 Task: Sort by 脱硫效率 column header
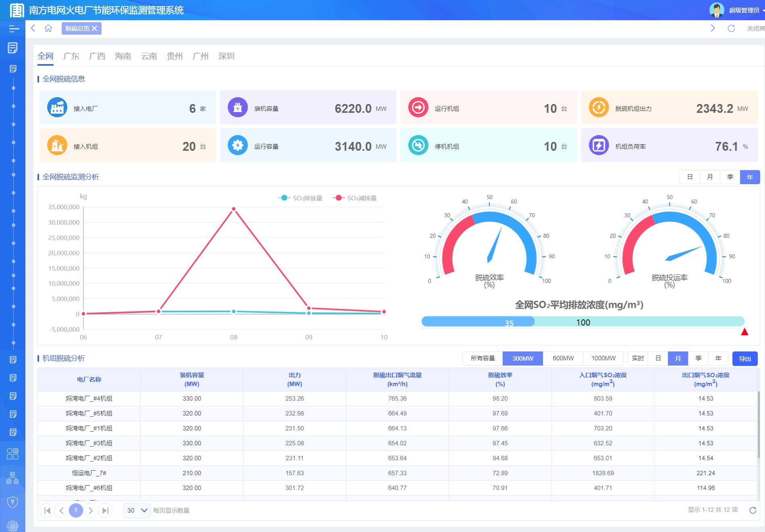coord(500,379)
